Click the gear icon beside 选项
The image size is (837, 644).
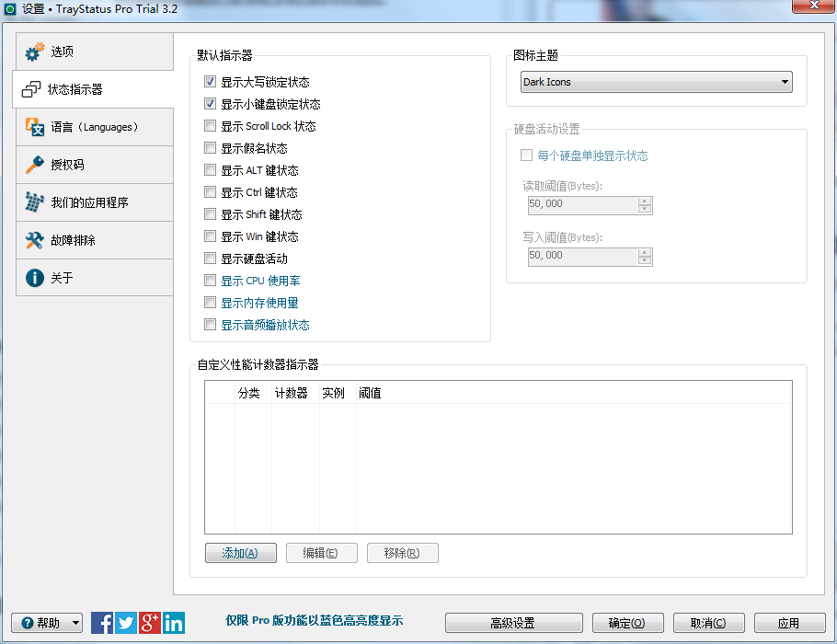[x=35, y=52]
